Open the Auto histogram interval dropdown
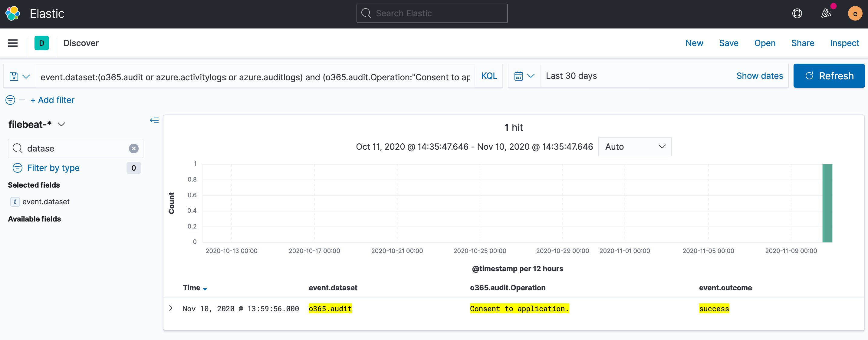 [x=634, y=147]
